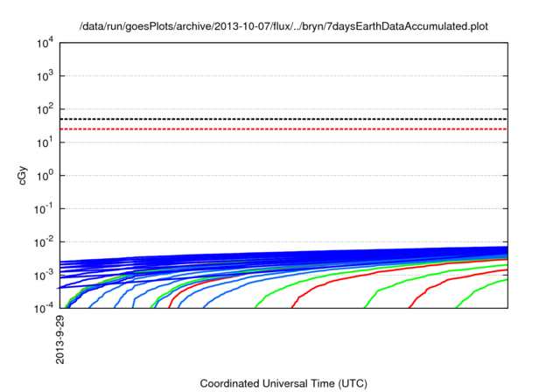Click the 10^-4 y-axis tick label

pyautogui.click(x=42, y=309)
